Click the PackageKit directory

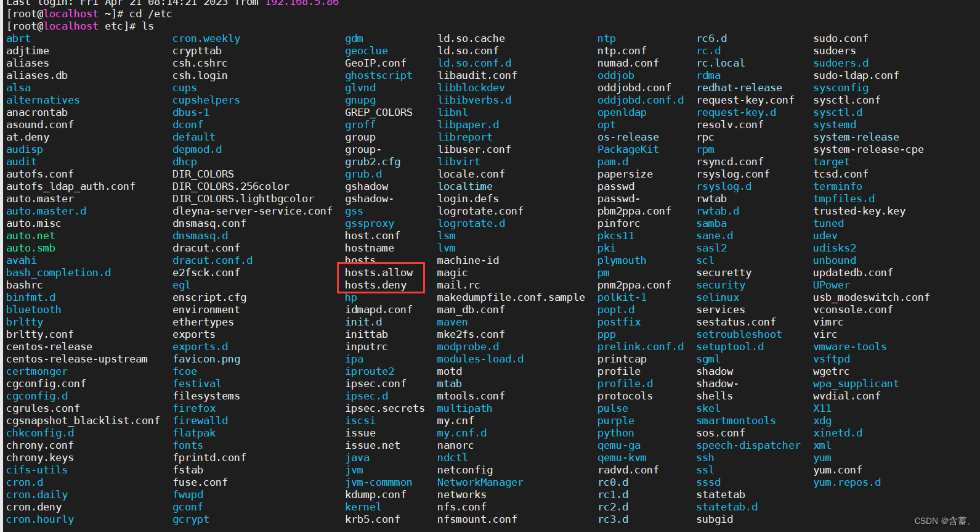[628, 149]
